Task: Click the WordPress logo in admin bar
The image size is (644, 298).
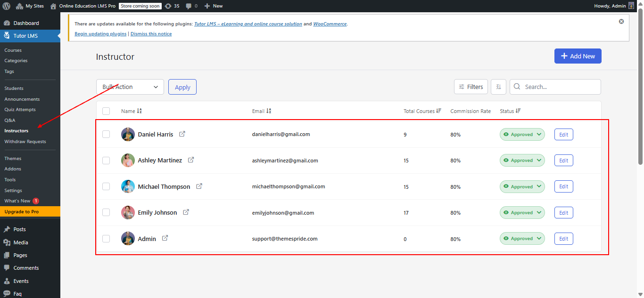Action: [6, 6]
